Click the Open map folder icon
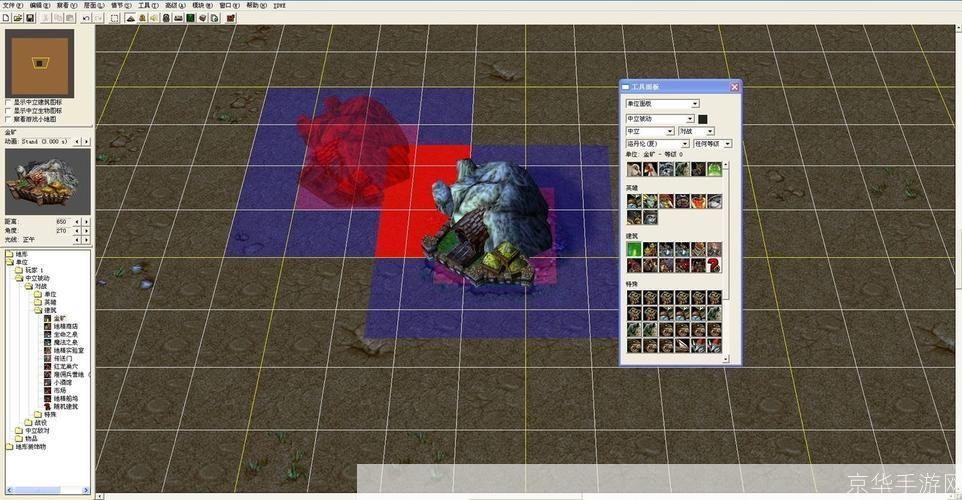The width and height of the screenshot is (962, 500). coord(18,18)
